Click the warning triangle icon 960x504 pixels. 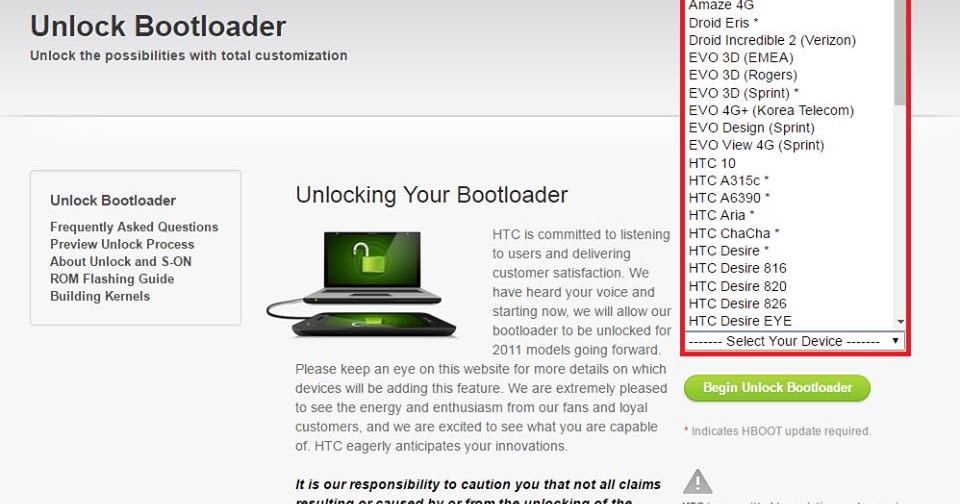(697, 481)
